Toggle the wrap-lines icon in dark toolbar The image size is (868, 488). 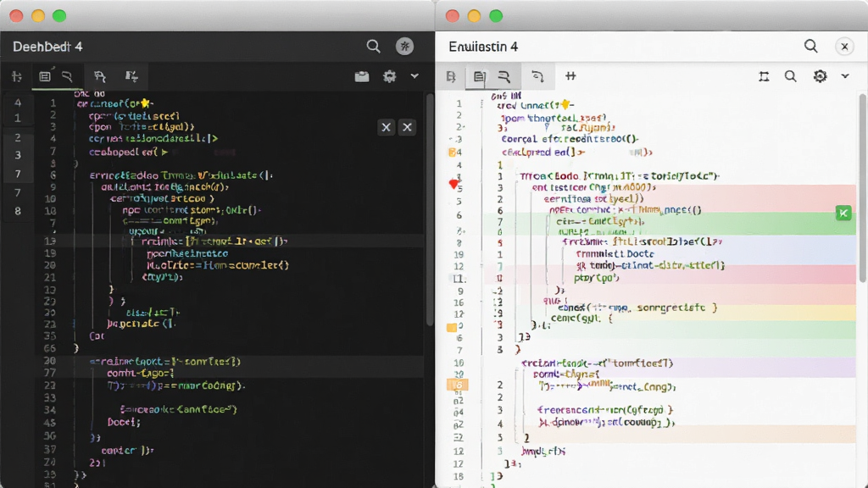point(67,76)
